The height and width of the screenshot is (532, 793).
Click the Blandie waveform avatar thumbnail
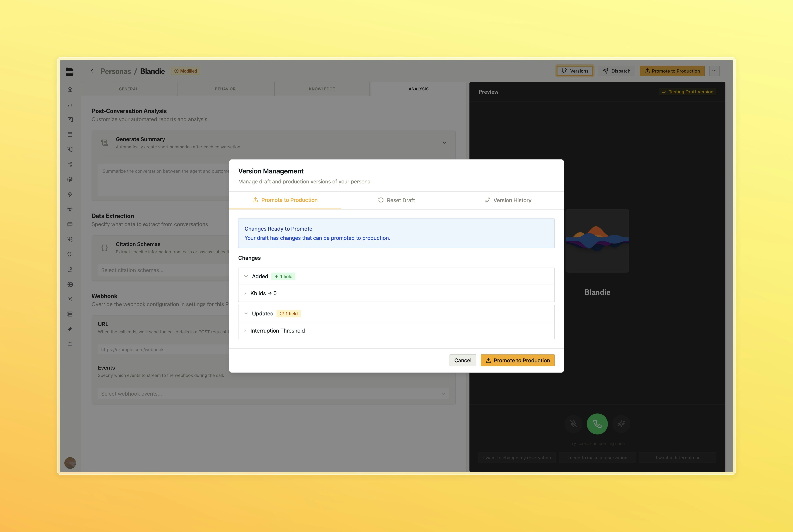pos(597,241)
